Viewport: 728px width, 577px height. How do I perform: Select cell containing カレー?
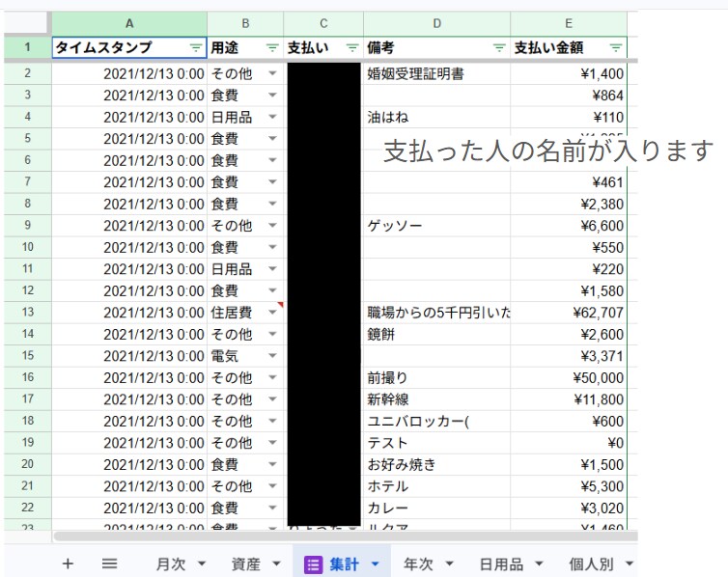coord(436,508)
